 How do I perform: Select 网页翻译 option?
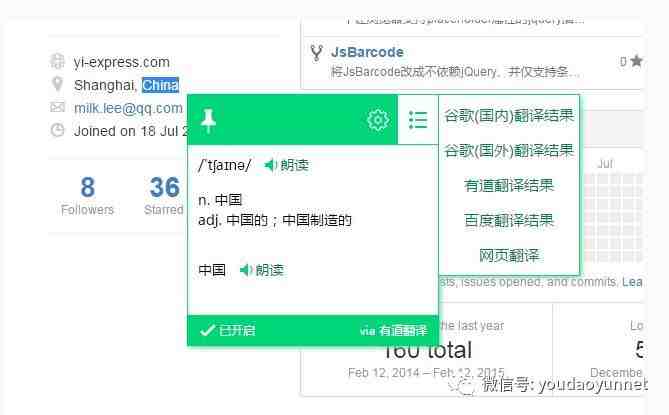click(509, 255)
